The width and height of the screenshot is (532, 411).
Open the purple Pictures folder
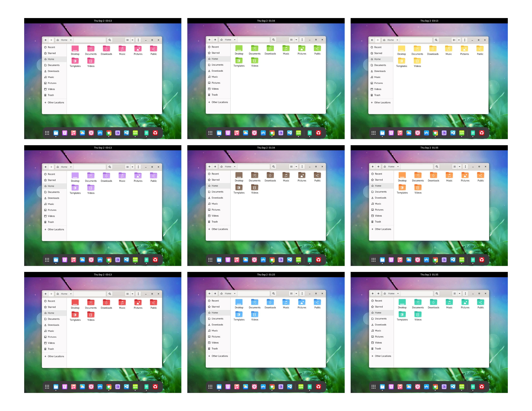point(138,175)
